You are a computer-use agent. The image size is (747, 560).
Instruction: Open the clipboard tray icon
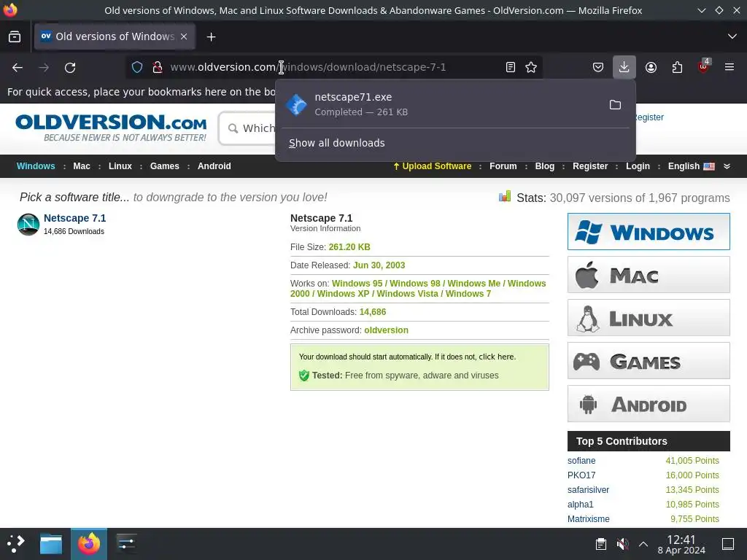(601, 544)
